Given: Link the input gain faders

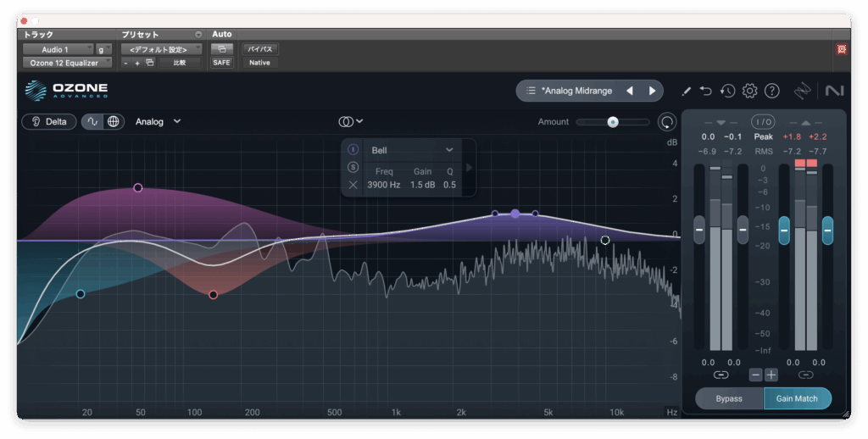Looking at the screenshot, I should tap(721, 375).
